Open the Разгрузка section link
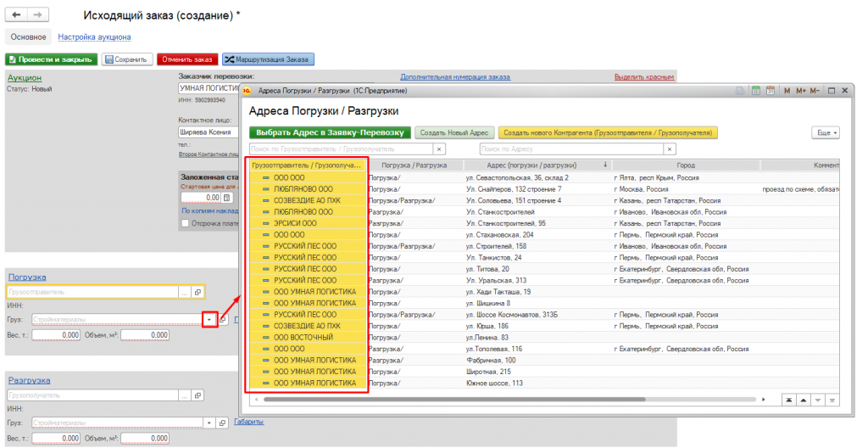Image resolution: width=868 pixels, height=448 pixels. pos(30,380)
